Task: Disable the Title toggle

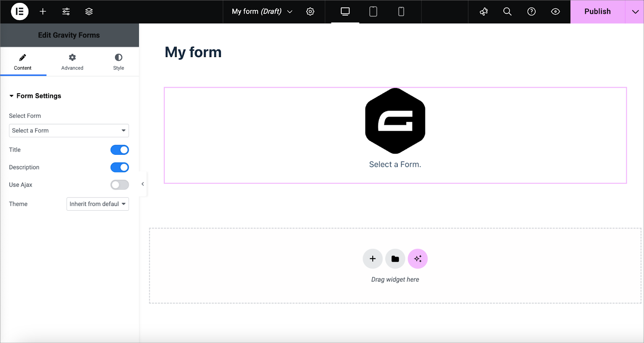Action: pyautogui.click(x=120, y=150)
